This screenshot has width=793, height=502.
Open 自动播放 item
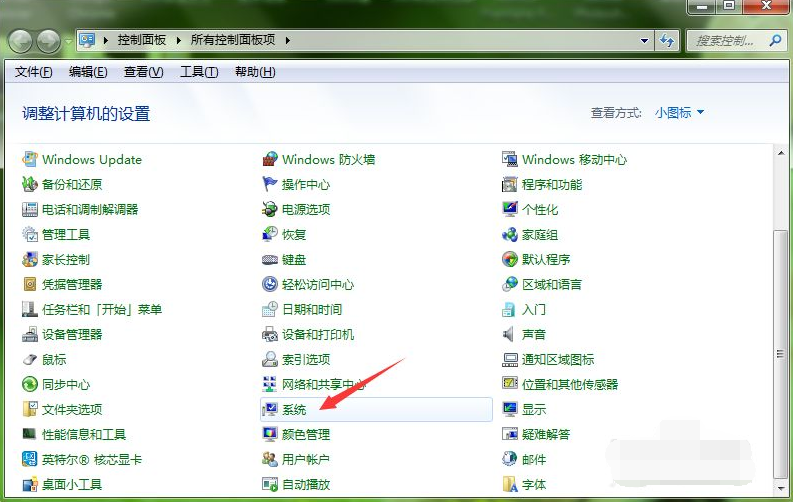296,484
